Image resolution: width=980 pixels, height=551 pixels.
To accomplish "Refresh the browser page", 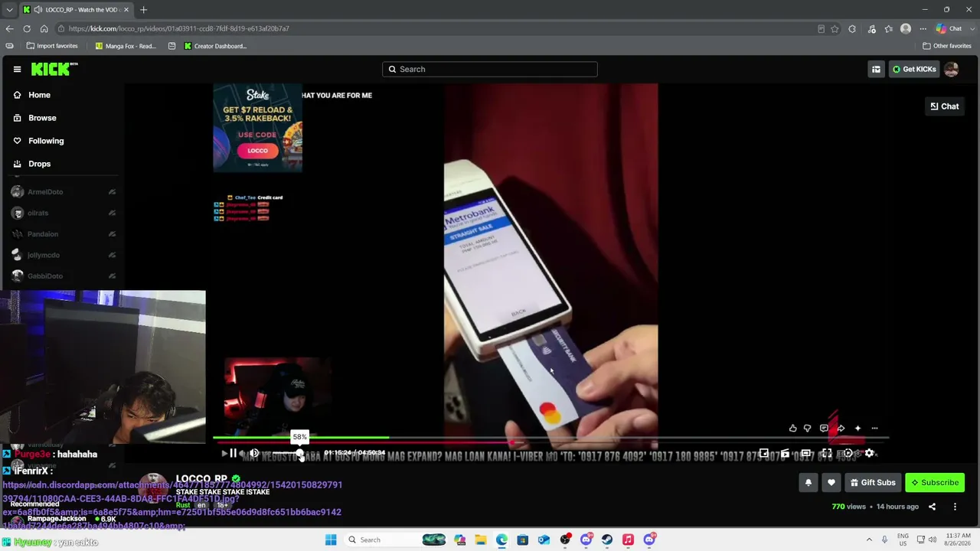I will (27, 28).
